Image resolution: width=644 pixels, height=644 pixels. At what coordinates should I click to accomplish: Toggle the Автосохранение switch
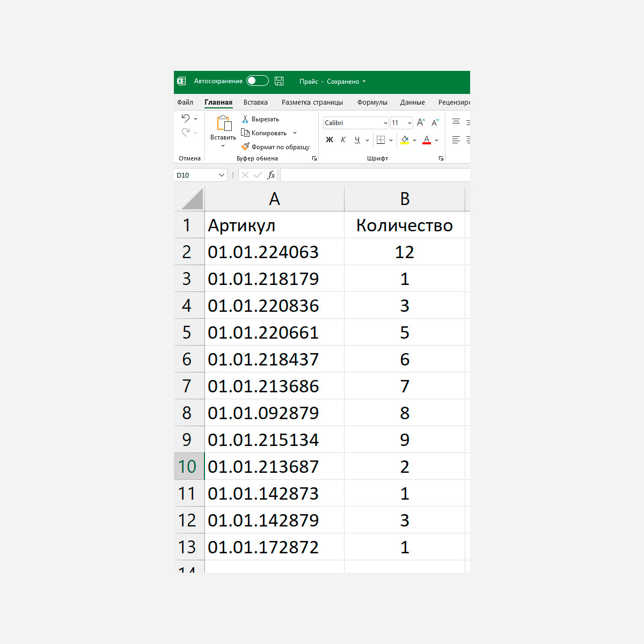click(x=258, y=81)
